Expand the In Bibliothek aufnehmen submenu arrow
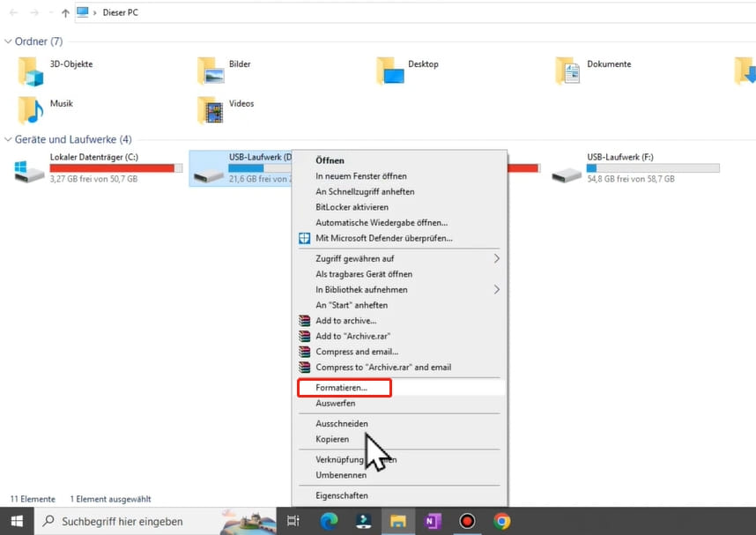The image size is (756, 535). [x=497, y=289]
